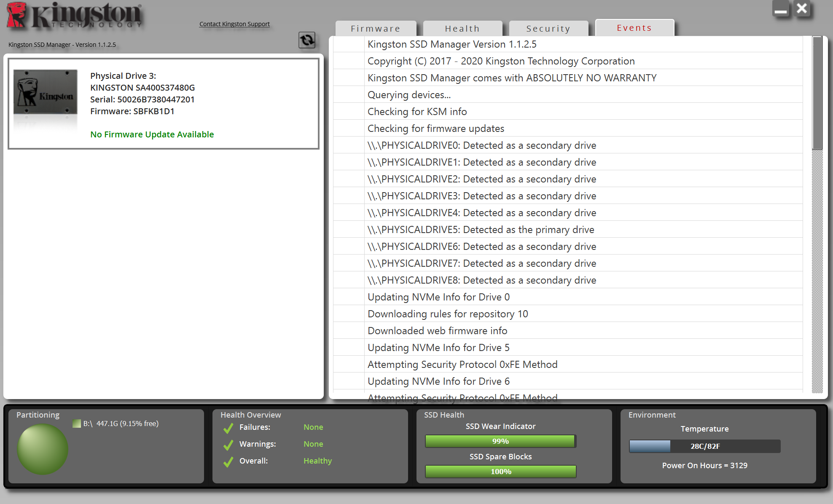Click the Overall health checkmark icon
This screenshot has height=504, width=833.
click(x=228, y=461)
